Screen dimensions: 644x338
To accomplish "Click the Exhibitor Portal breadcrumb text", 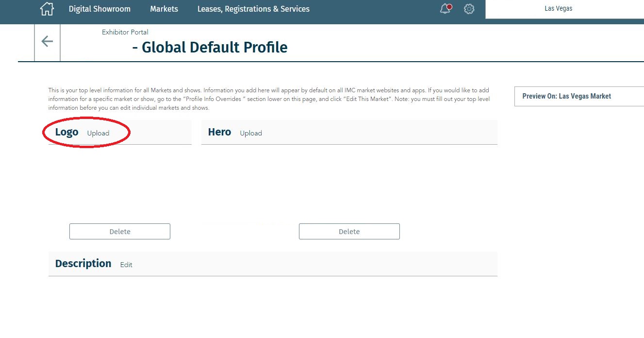I will 125,32.
